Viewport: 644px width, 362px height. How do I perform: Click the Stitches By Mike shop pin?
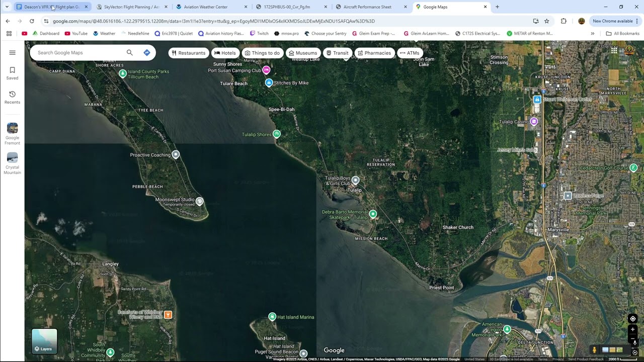[269, 82]
